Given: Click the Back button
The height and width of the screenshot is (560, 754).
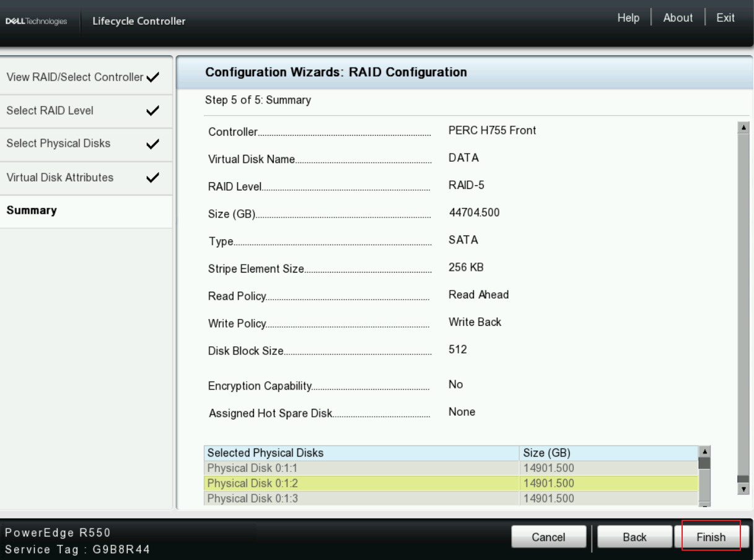Looking at the screenshot, I should 634,537.
